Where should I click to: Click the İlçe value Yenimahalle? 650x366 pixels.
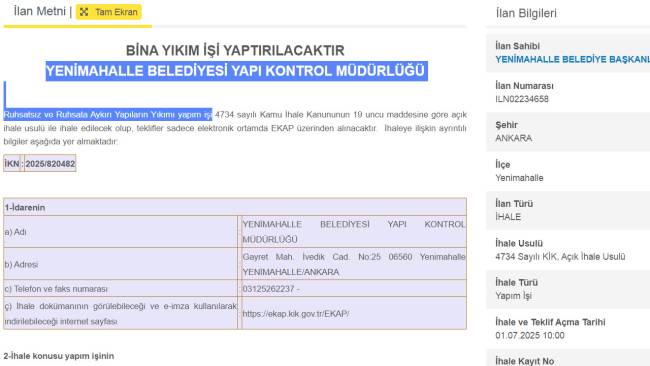pyautogui.click(x=519, y=178)
